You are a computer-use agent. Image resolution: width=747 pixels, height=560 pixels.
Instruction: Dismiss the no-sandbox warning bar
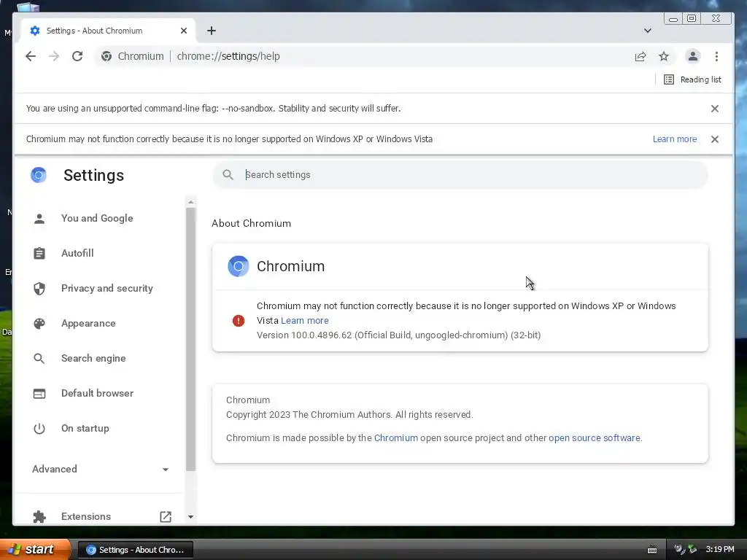715,109
